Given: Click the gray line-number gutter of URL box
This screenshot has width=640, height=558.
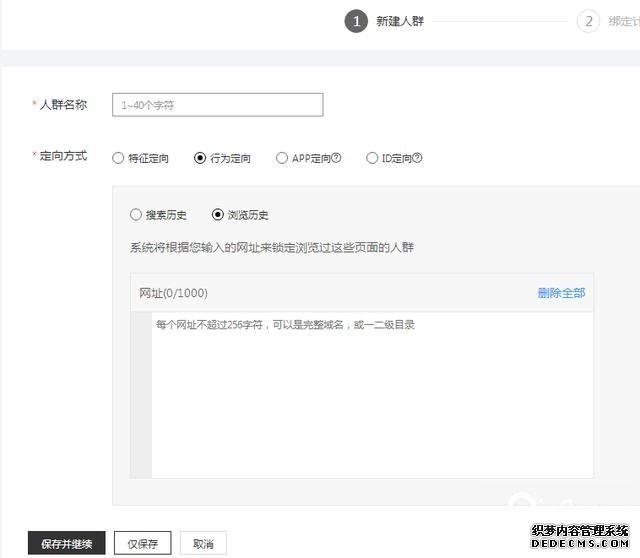Looking at the screenshot, I should (x=141, y=395).
